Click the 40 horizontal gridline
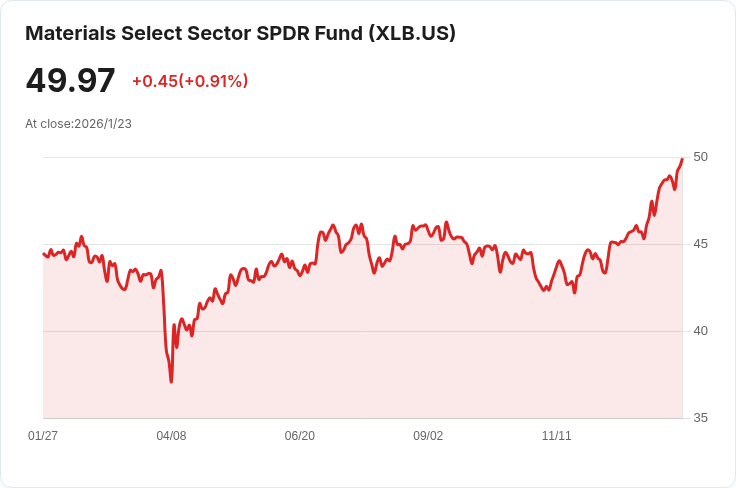736x488 pixels. (362, 331)
